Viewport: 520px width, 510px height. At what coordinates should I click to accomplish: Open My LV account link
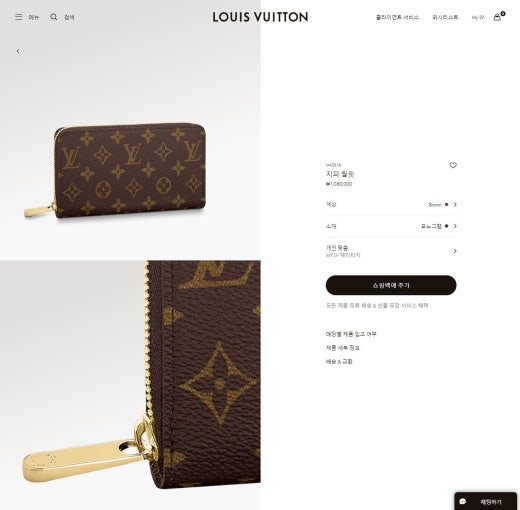coord(477,17)
